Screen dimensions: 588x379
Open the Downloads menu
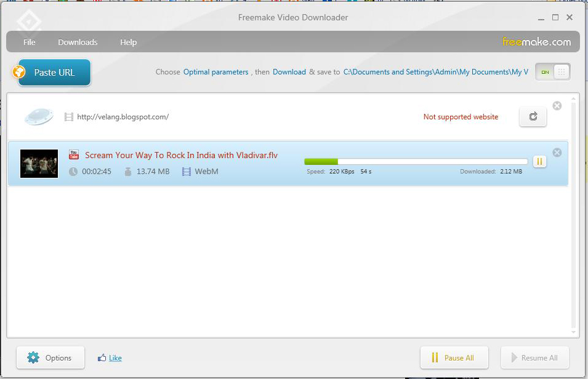[x=78, y=42]
